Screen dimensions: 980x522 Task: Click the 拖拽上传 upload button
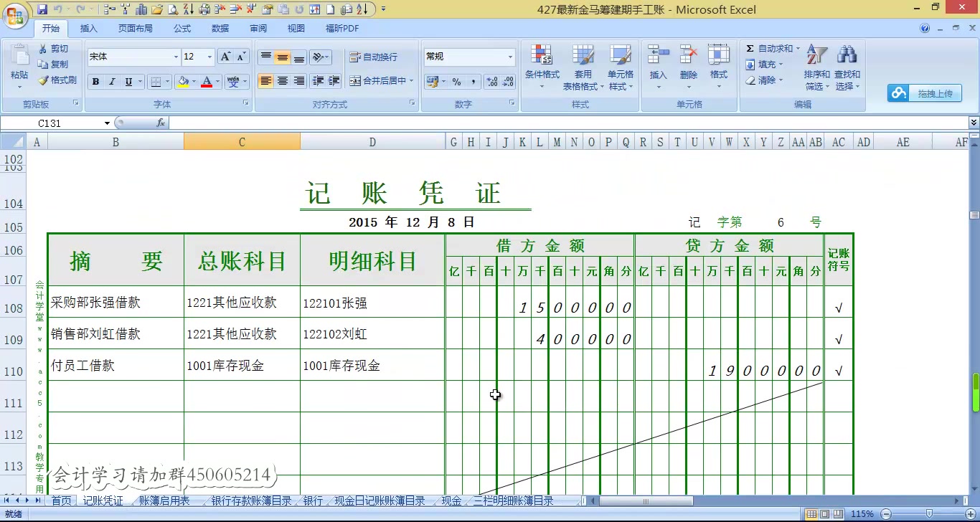click(925, 93)
